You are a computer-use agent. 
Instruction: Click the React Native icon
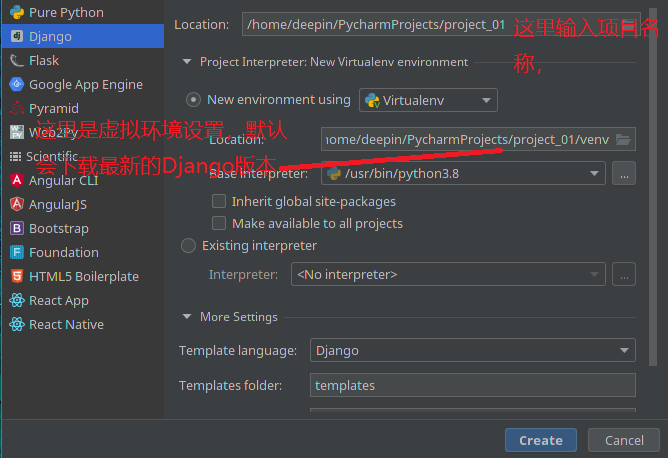pyautogui.click(x=17, y=324)
